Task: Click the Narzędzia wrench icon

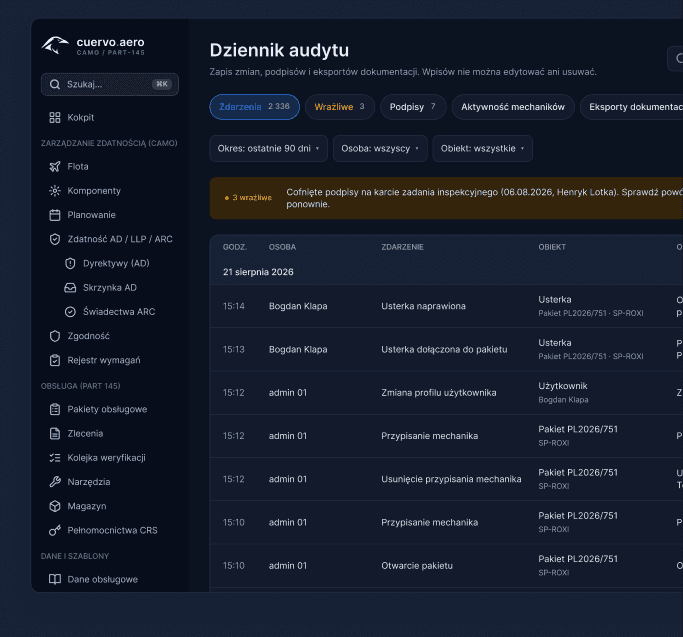Action: point(55,482)
